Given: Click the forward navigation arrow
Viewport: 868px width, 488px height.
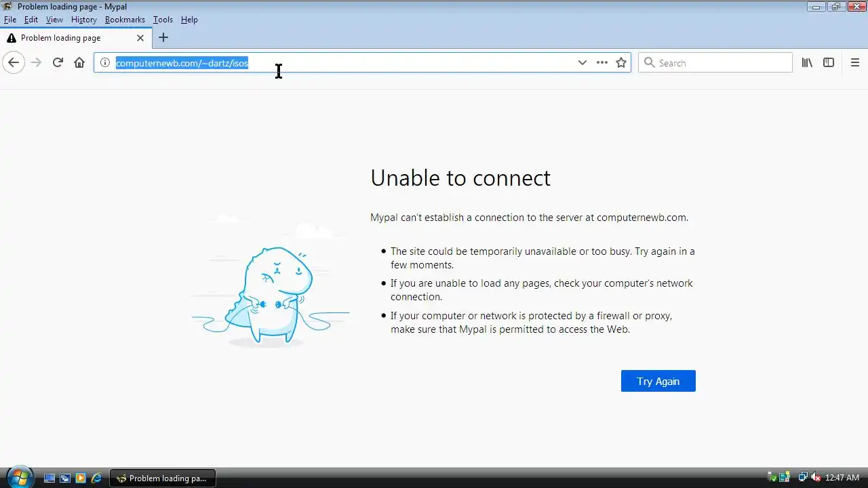Looking at the screenshot, I should click(x=36, y=62).
